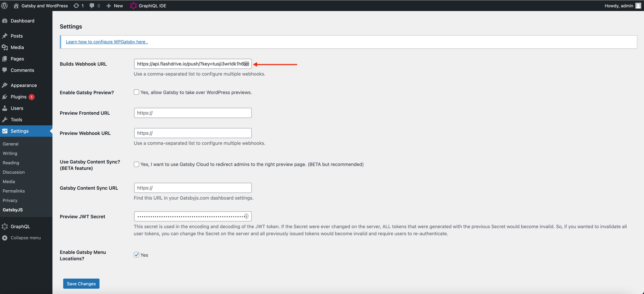Viewport: 644px width, 294px height.
Task: Open the General settings submenu
Action: 11,144
